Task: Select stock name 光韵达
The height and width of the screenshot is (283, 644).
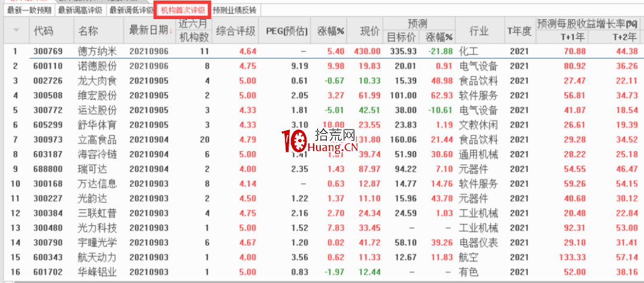Action: [x=92, y=199]
